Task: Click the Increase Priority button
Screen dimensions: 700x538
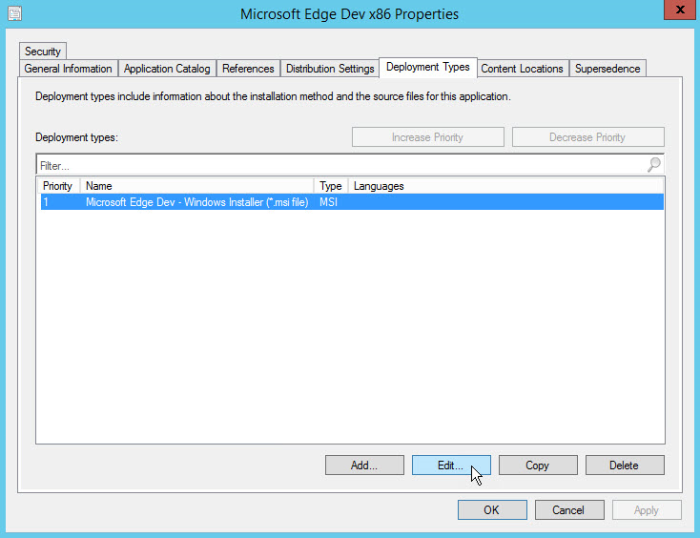Action: coord(428,137)
